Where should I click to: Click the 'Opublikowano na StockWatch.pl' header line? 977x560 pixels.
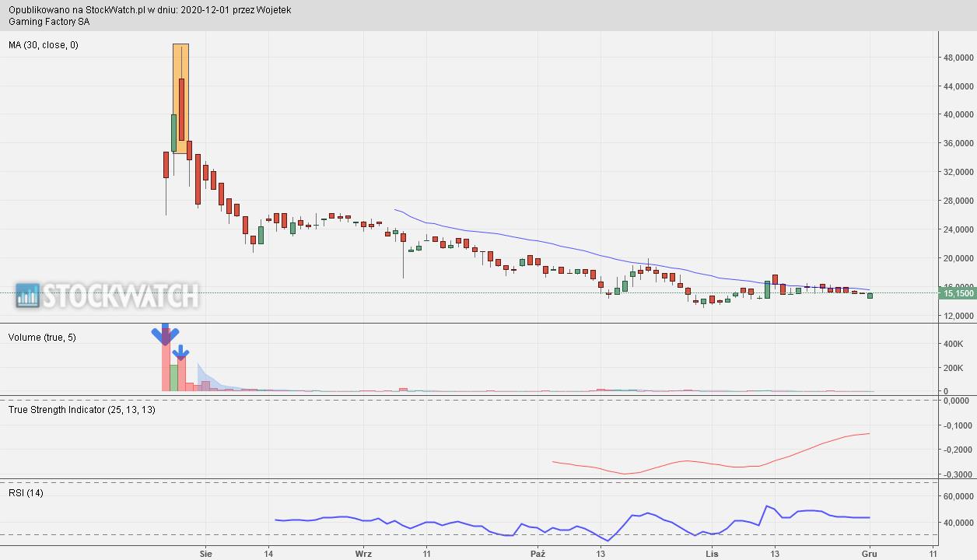pos(150,10)
